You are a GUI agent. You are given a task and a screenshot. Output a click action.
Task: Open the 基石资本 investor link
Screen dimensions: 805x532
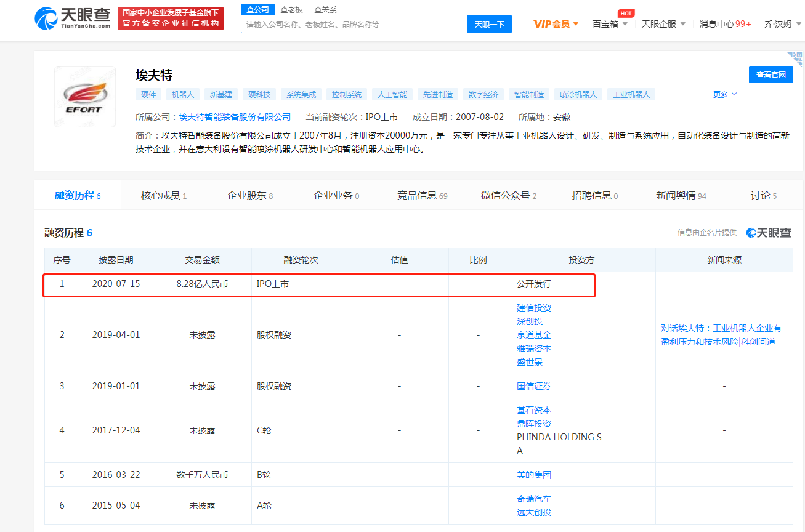(x=534, y=410)
